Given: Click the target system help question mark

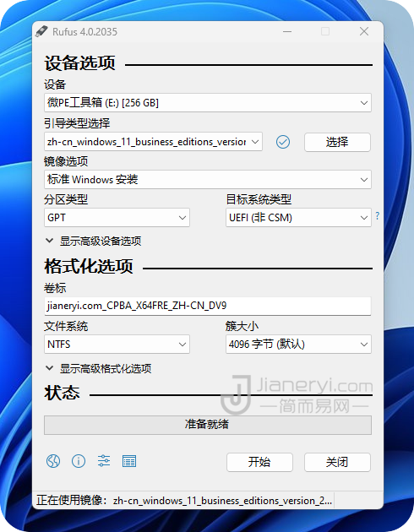Looking at the screenshot, I should [378, 215].
